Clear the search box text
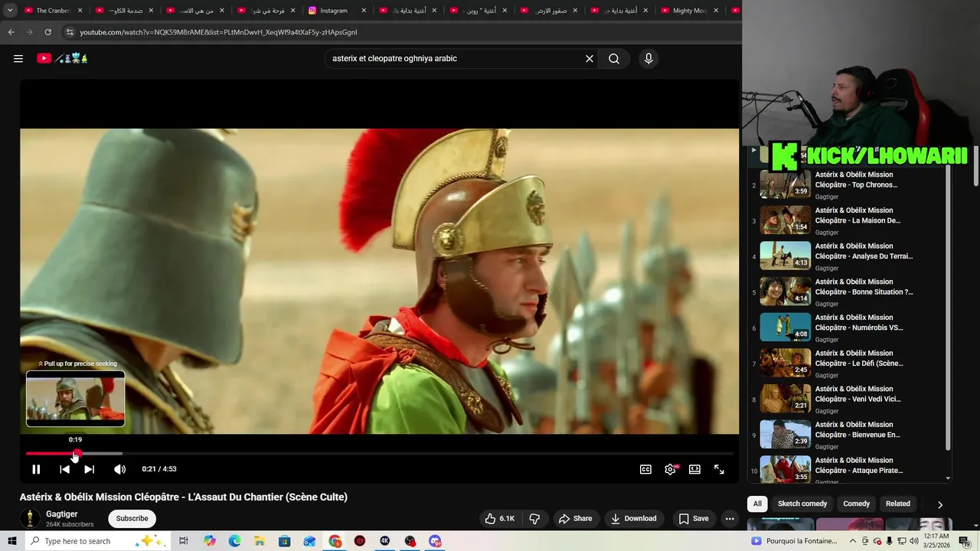This screenshot has height=551, width=980. pyautogui.click(x=590, y=58)
